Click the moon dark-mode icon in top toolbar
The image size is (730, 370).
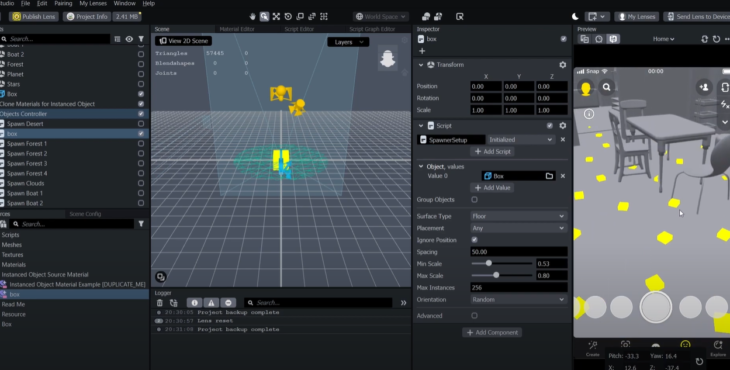575,16
